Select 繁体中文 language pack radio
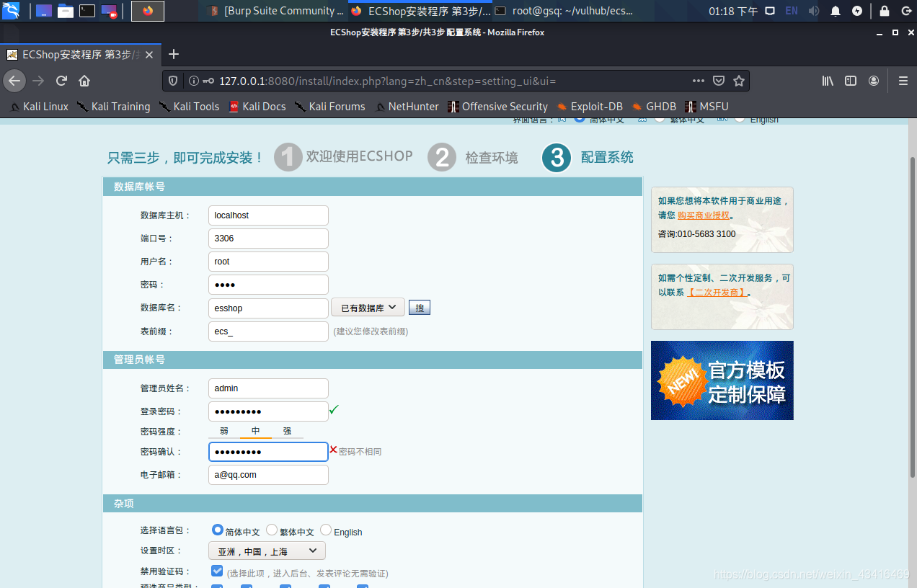 [272, 530]
